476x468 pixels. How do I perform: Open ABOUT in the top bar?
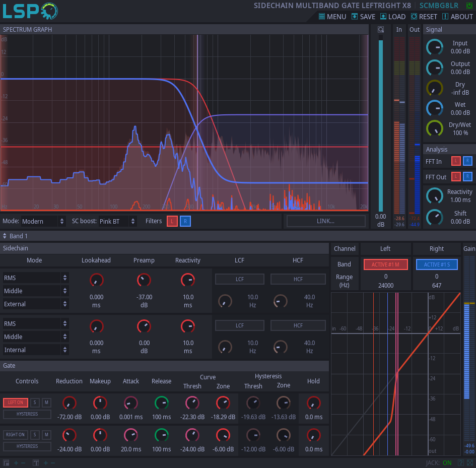click(x=457, y=17)
